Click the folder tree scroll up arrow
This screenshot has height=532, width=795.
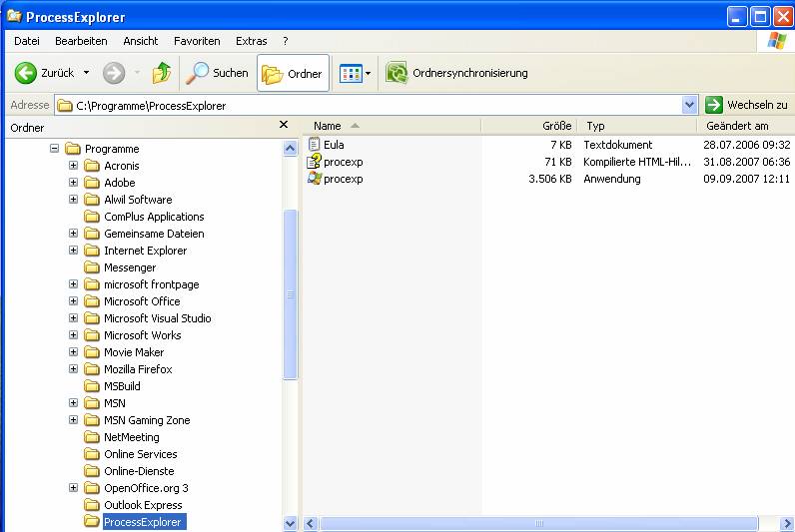point(291,148)
